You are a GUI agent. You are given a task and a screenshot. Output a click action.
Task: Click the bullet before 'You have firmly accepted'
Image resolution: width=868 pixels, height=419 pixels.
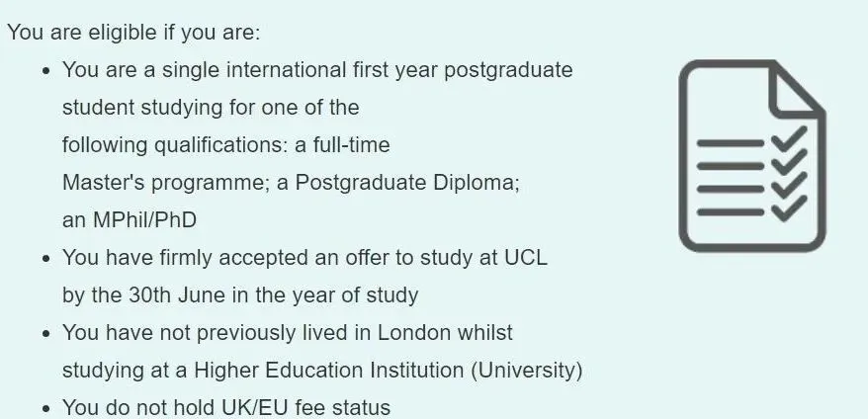pos(46,259)
